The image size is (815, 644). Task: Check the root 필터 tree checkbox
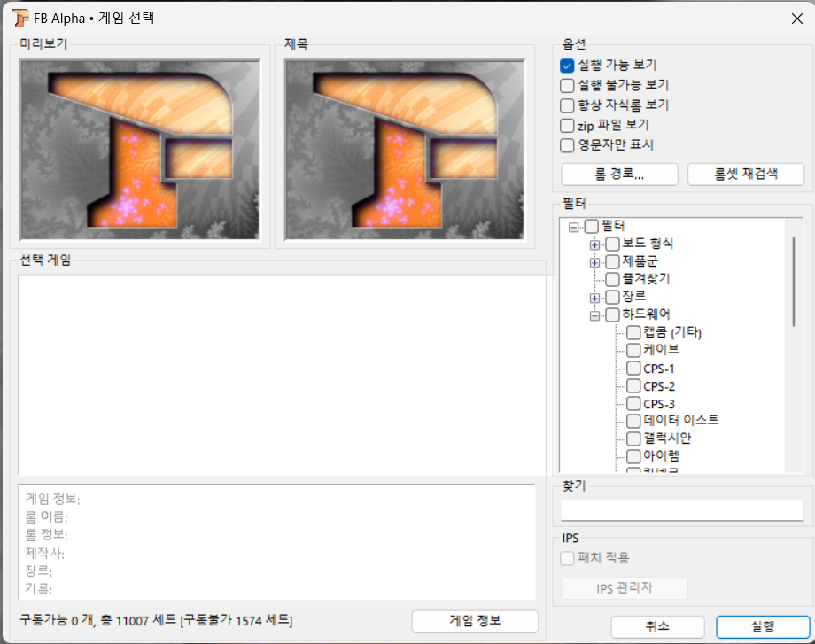coord(591,227)
